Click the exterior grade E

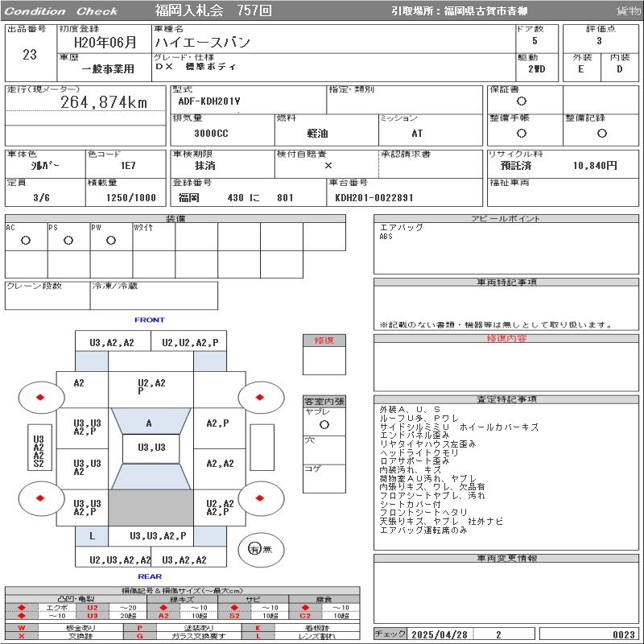(580, 69)
